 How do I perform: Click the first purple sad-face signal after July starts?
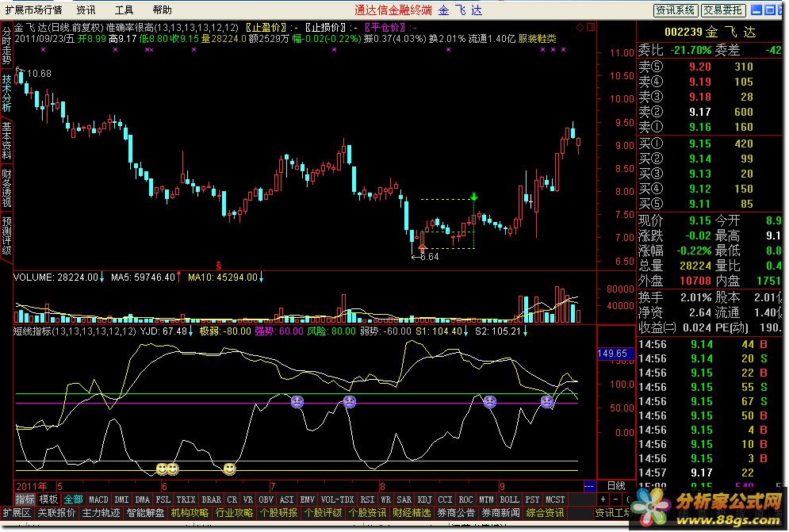coord(297,401)
